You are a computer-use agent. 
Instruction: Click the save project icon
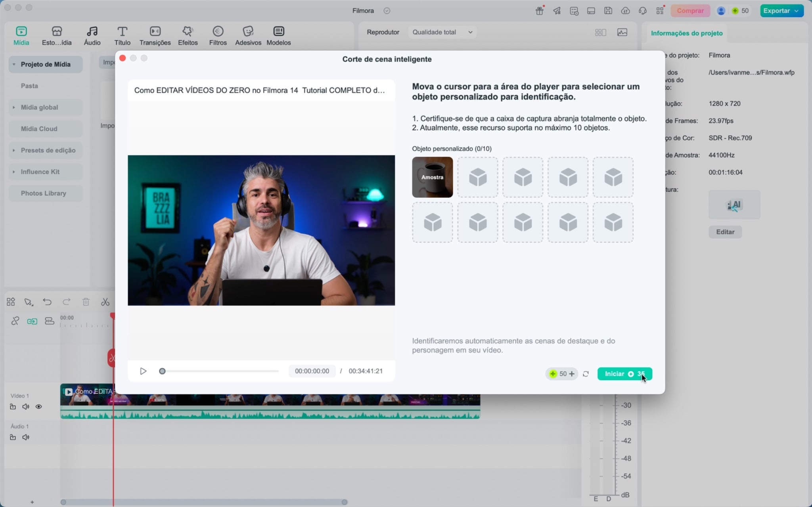[608, 11]
